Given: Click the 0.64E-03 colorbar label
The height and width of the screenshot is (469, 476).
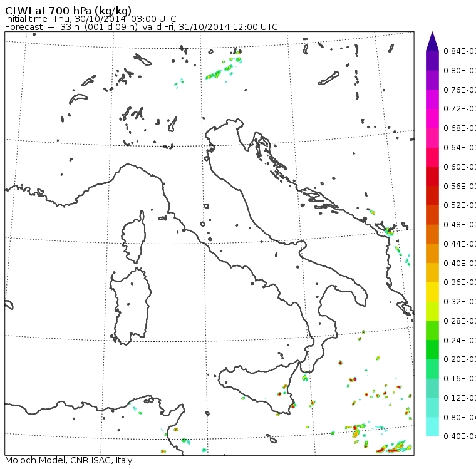Looking at the screenshot, I should coord(460,148).
